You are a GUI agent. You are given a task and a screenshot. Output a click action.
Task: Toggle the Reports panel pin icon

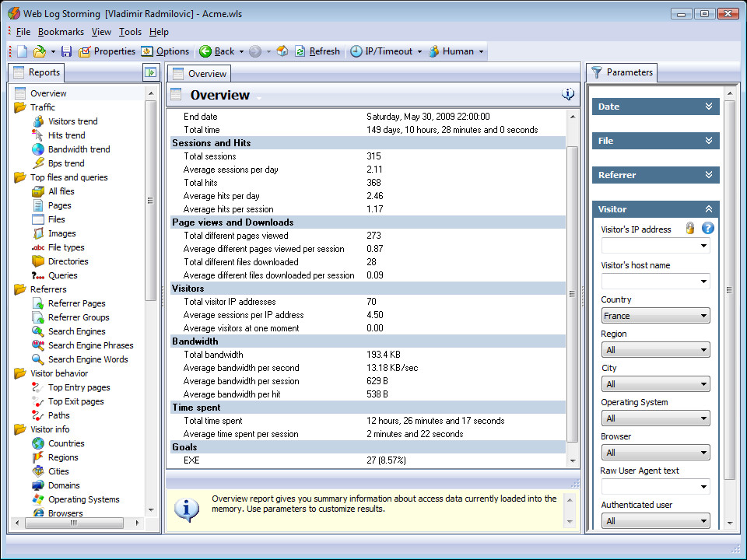150,72
